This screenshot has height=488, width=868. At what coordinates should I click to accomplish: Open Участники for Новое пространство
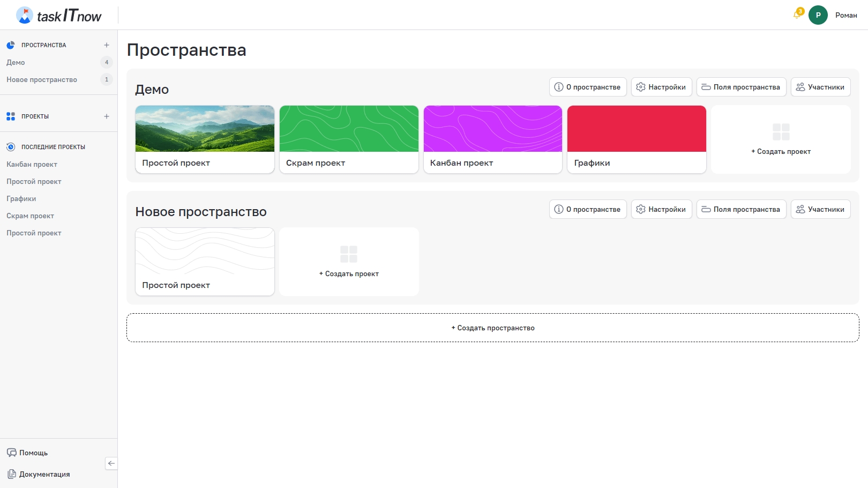(820, 209)
